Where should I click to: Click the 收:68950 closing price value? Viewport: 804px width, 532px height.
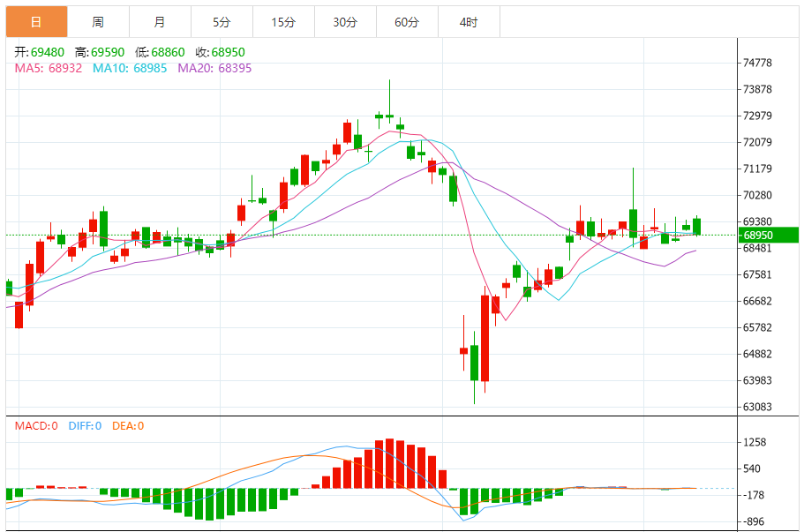(x=220, y=52)
